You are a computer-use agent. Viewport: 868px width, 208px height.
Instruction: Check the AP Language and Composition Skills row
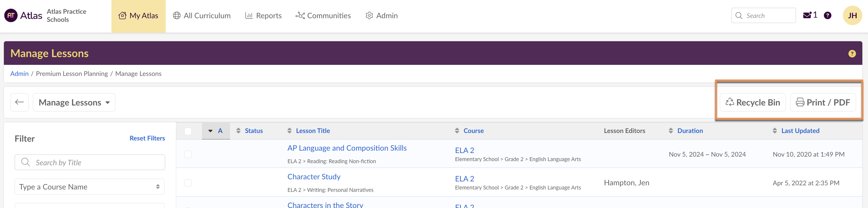[188, 155]
